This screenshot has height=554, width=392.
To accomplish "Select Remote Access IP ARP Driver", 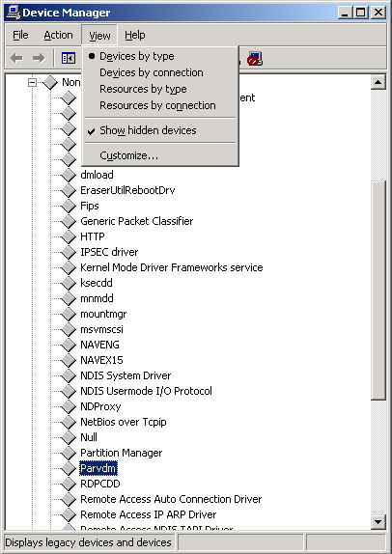I will (149, 514).
